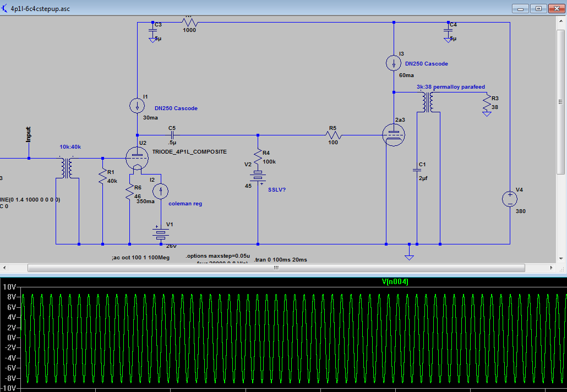This screenshot has width=567, height=392.
Task: Click the I1 current source symbol
Action: click(x=137, y=106)
